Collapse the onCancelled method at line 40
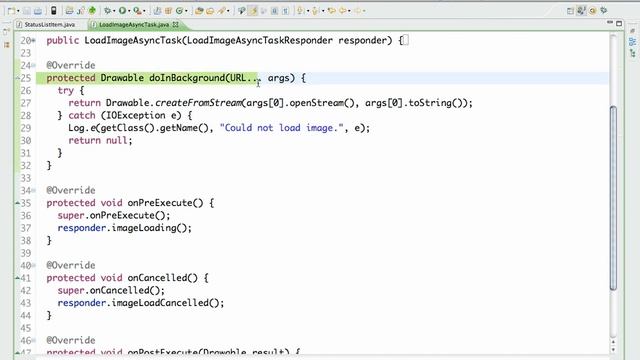Viewport: 640px width, 360px height. click(34, 265)
